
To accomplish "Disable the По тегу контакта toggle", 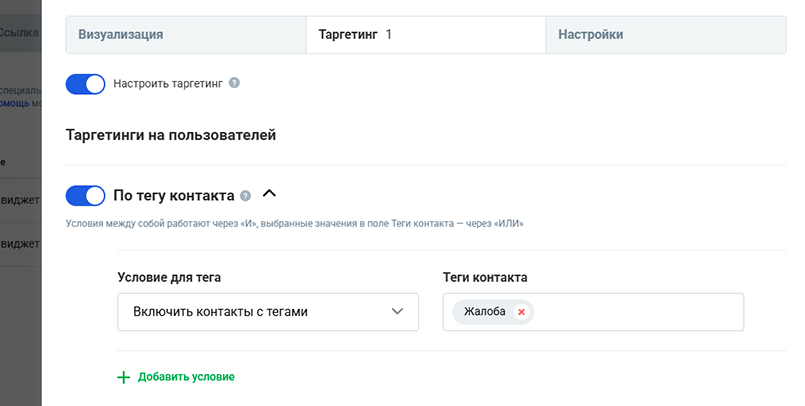I will click(x=85, y=195).
